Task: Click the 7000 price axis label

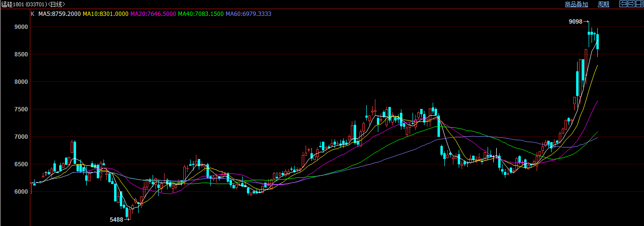Action: 21,137
